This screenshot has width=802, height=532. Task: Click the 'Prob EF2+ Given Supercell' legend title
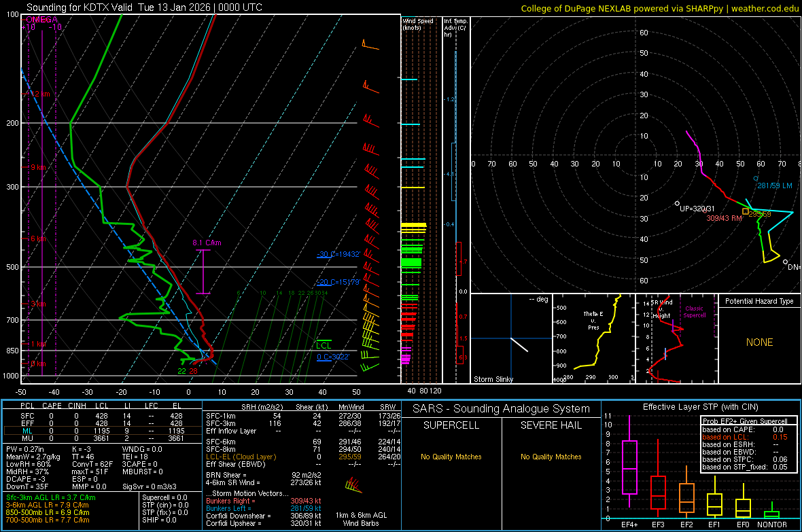pyautogui.click(x=745, y=421)
